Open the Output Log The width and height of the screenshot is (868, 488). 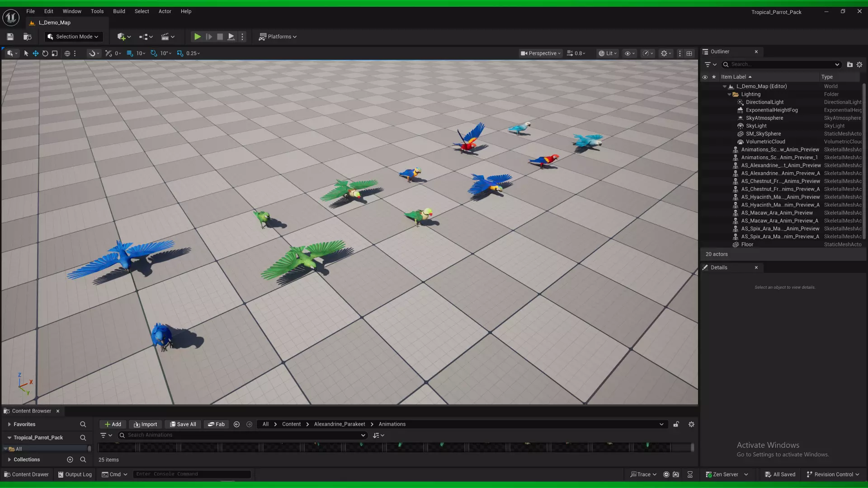(x=75, y=474)
